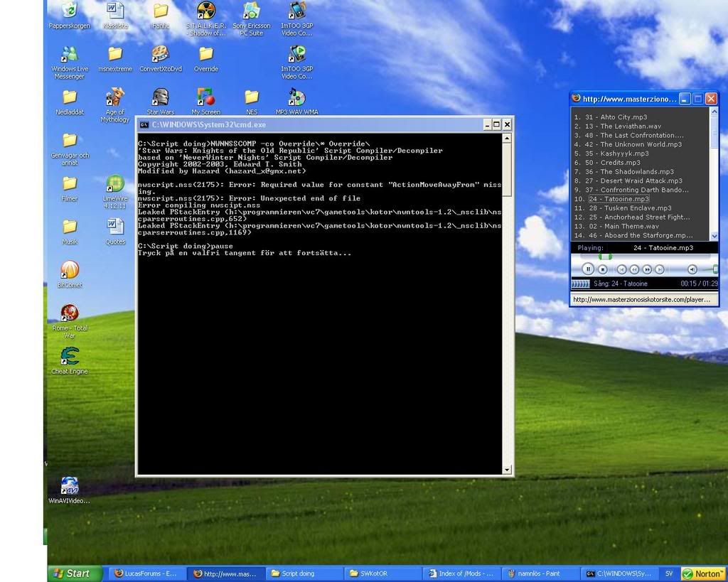Open Sony Ericsson PC Suite shortcut
The height and width of the screenshot is (582, 728).
point(251,18)
